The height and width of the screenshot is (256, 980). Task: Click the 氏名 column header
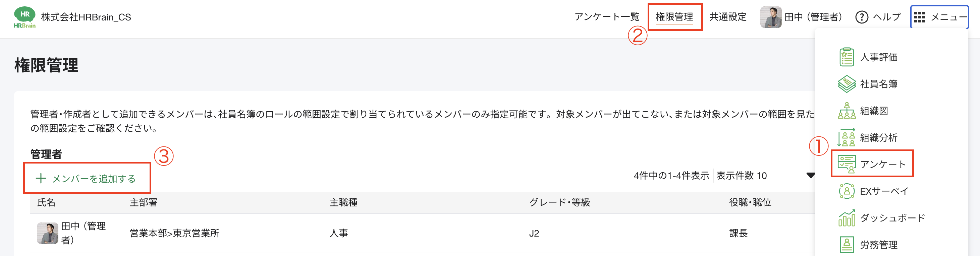46,202
